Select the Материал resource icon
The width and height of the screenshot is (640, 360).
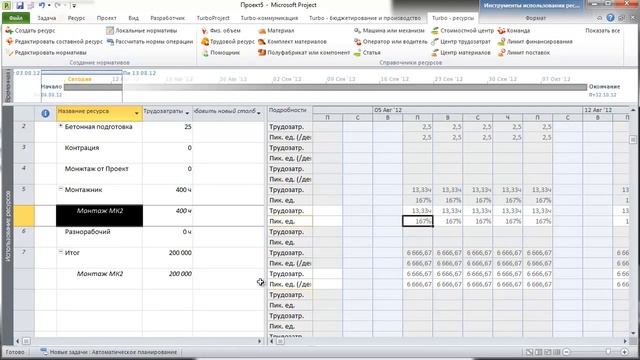(262, 31)
